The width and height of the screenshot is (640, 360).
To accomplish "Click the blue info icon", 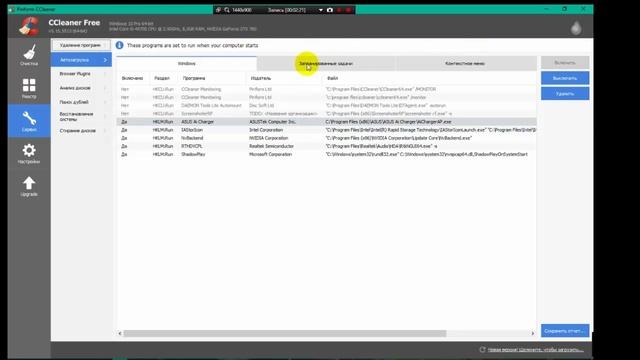I will 120,45.
